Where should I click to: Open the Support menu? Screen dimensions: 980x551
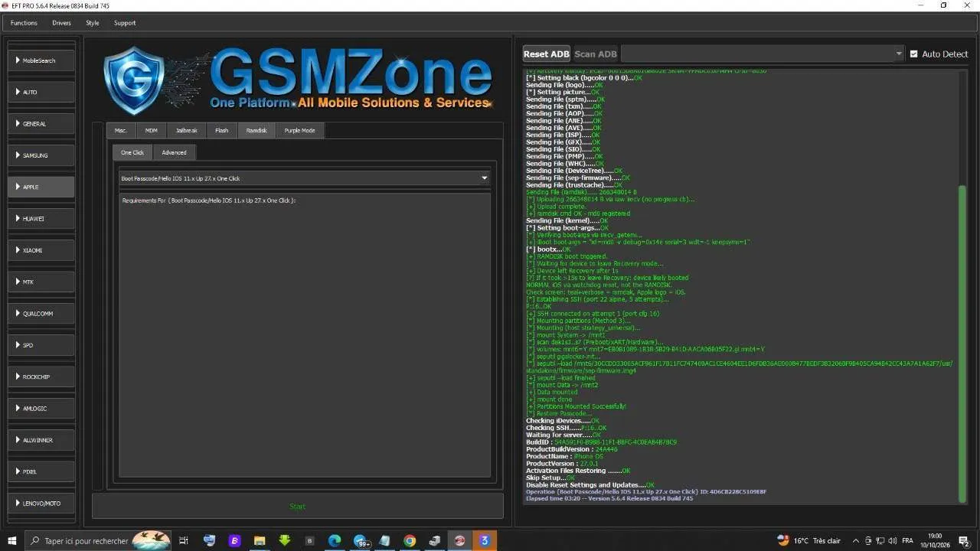(125, 23)
